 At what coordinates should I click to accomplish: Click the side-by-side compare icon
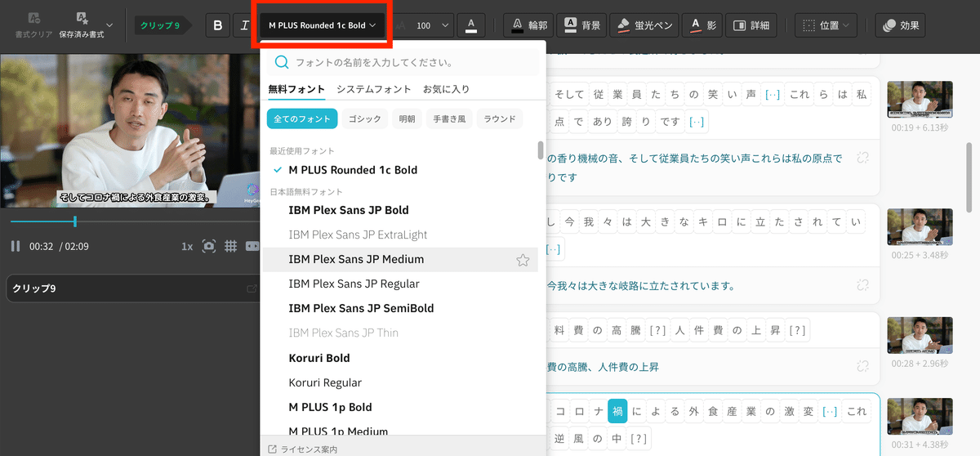[x=252, y=246]
